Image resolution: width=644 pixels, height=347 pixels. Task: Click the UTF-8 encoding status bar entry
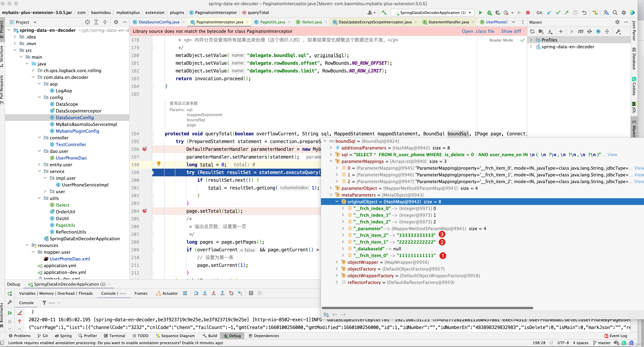pyautogui.click(x=563, y=343)
